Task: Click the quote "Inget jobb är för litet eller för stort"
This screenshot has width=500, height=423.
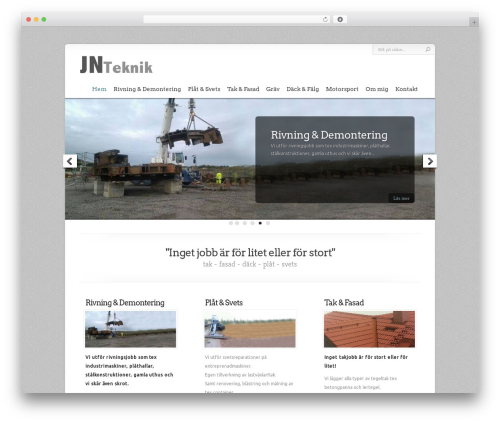Action: (x=250, y=252)
